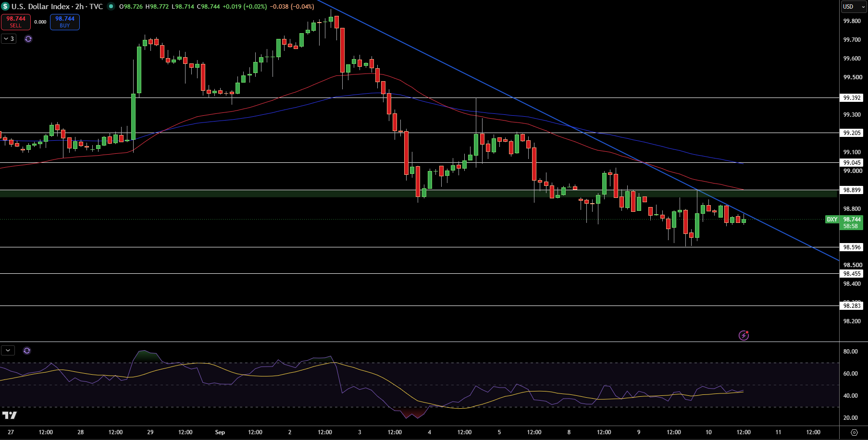The image size is (868, 440).
Task: Click the 2h interval label in the title
Action: (x=79, y=7)
